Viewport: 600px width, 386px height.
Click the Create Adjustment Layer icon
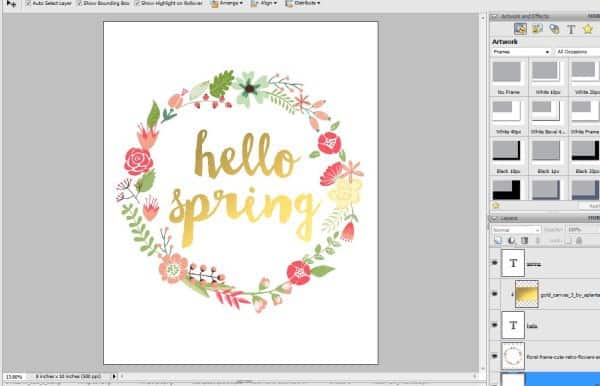tap(511, 241)
